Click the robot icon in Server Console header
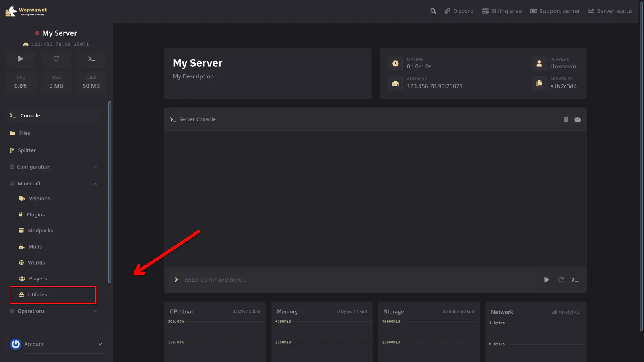This screenshot has width=644, height=362. point(577,119)
